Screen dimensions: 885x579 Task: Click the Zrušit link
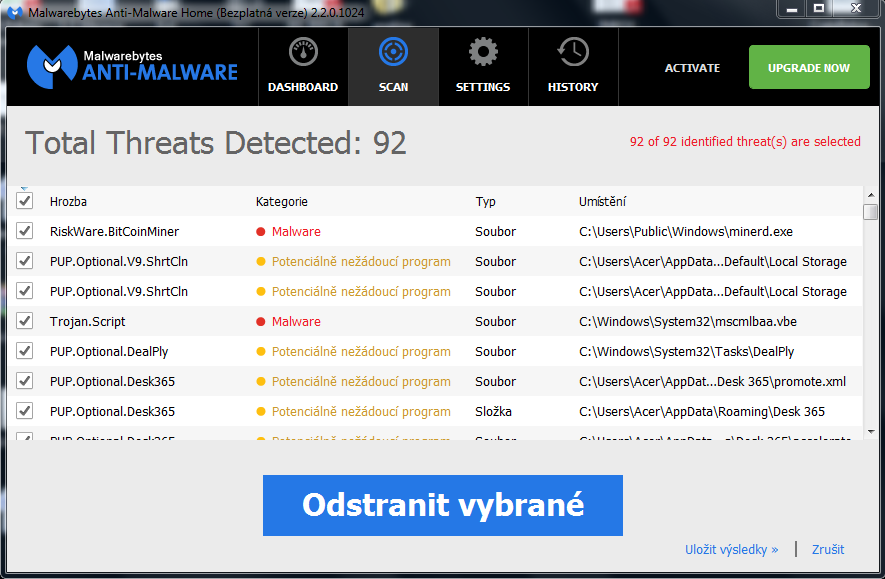click(x=828, y=550)
